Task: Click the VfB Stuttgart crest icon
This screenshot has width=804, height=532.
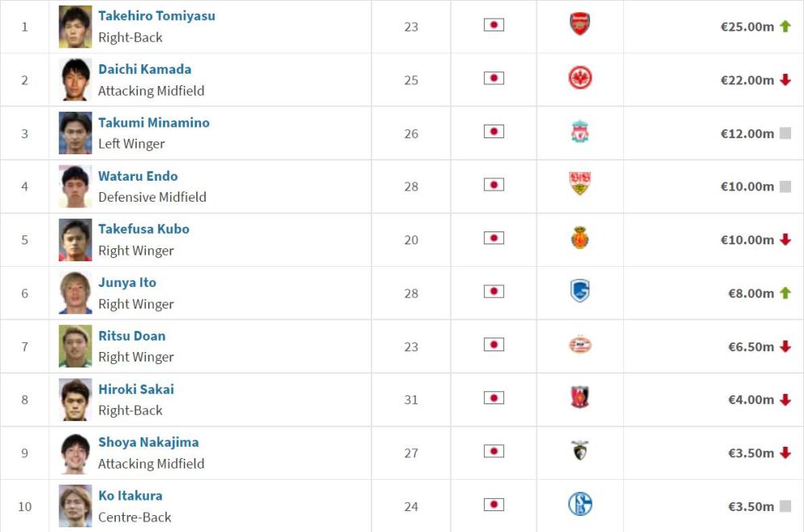Action: click(580, 184)
